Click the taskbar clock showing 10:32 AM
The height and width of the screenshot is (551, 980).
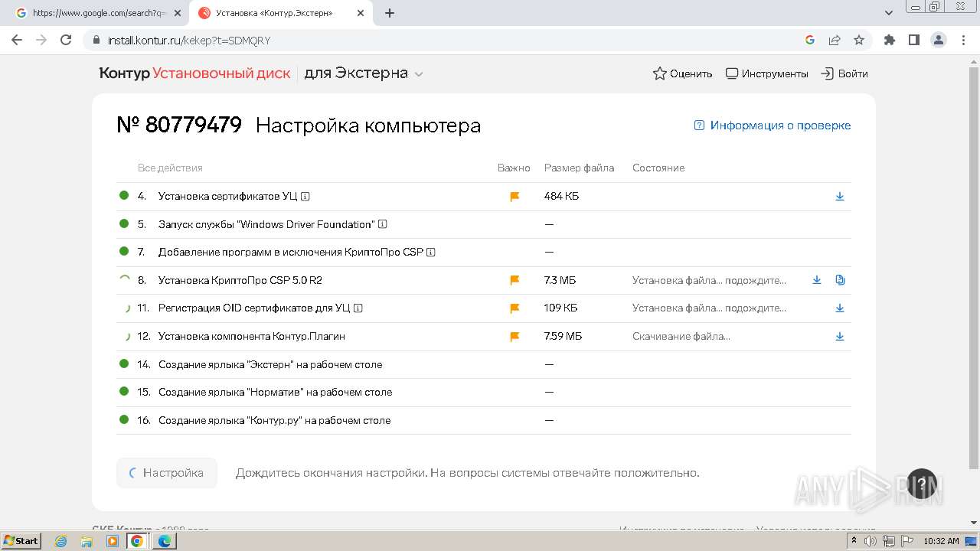click(941, 541)
